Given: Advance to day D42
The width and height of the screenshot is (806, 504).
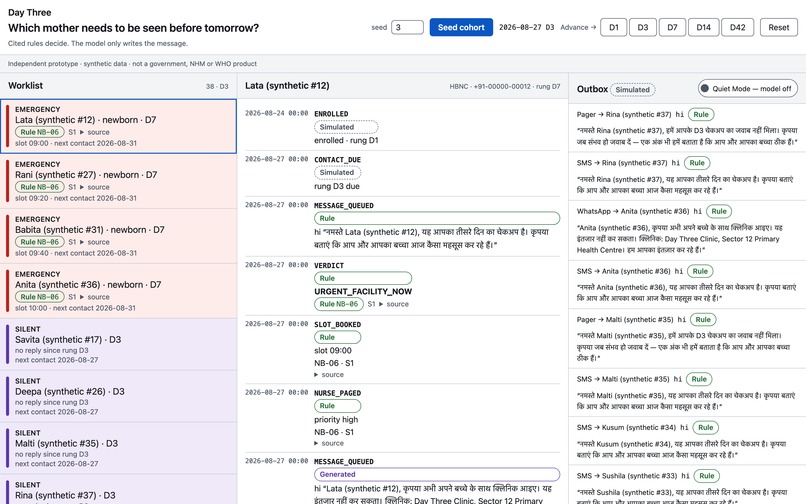Looking at the screenshot, I should [737, 27].
